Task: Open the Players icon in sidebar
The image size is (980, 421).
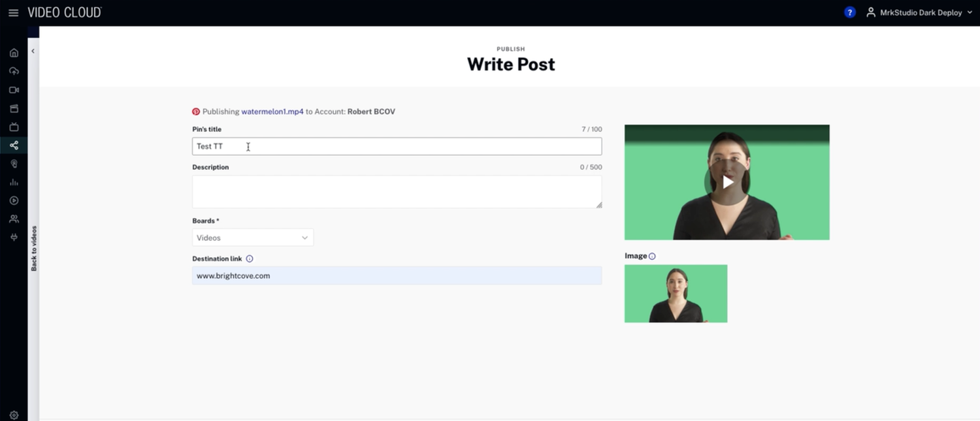Action: pyautogui.click(x=14, y=201)
